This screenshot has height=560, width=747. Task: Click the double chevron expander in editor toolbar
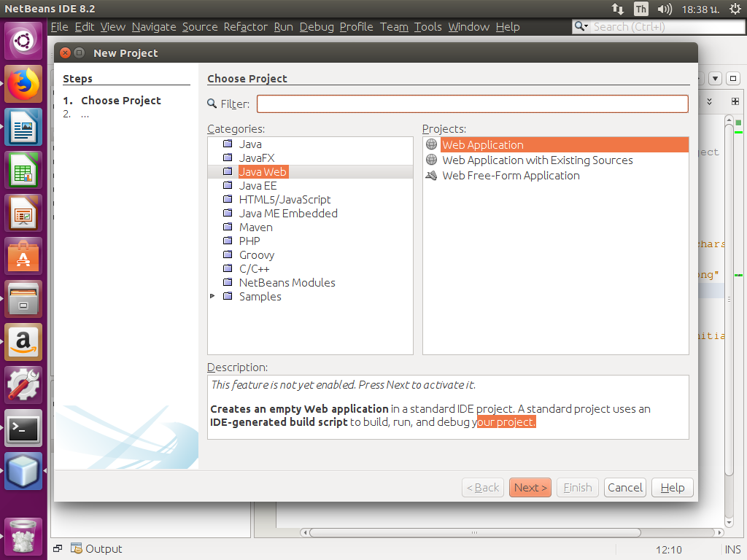click(709, 101)
